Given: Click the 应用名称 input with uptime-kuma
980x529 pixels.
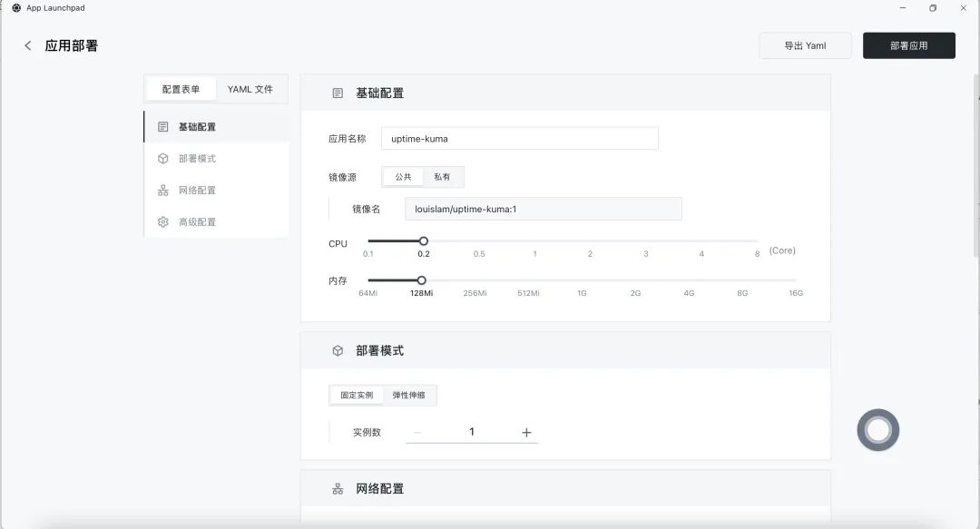Looking at the screenshot, I should [x=519, y=139].
